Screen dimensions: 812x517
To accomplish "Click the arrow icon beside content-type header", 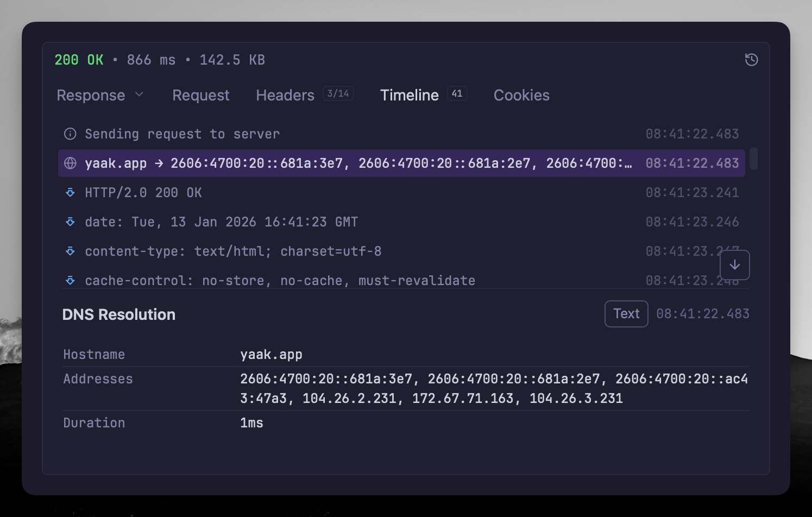I will [x=70, y=251].
